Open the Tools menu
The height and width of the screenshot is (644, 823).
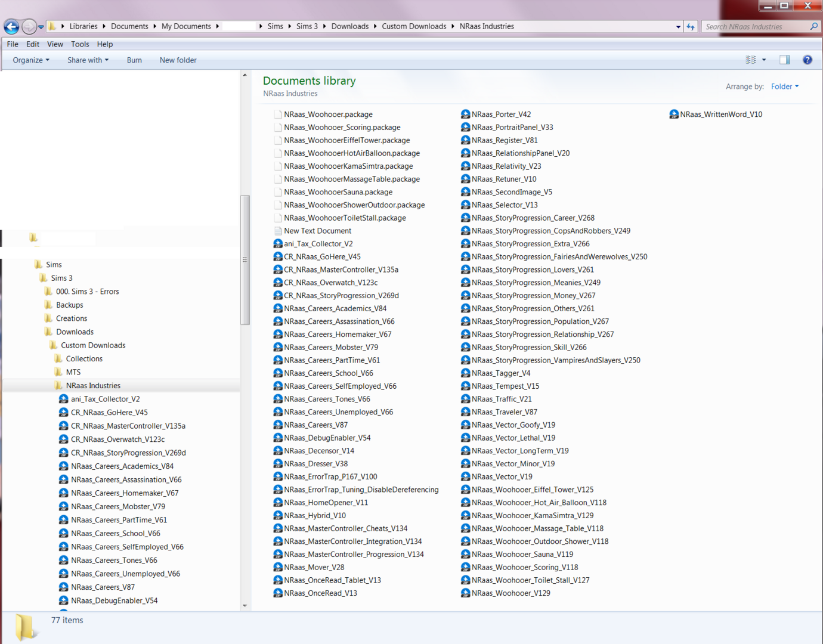pyautogui.click(x=80, y=44)
